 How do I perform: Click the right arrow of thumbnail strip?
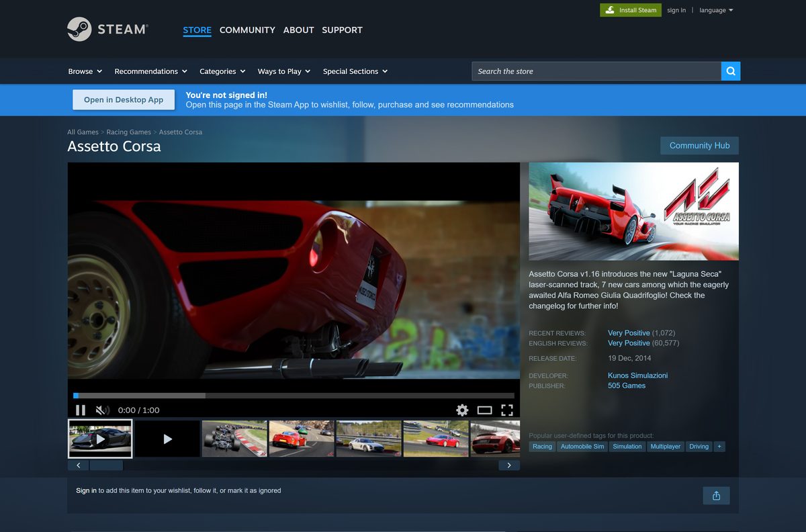pyautogui.click(x=509, y=465)
